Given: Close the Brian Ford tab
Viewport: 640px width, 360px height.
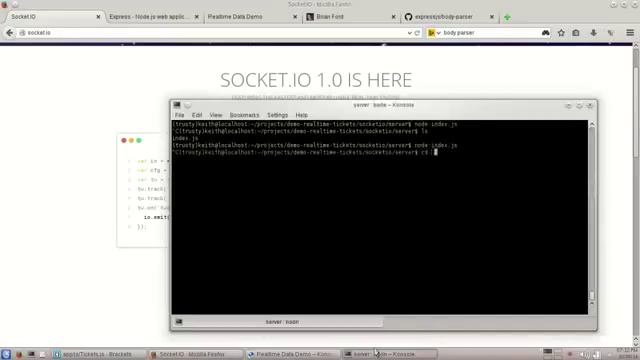Looking at the screenshot, I should [x=393, y=17].
